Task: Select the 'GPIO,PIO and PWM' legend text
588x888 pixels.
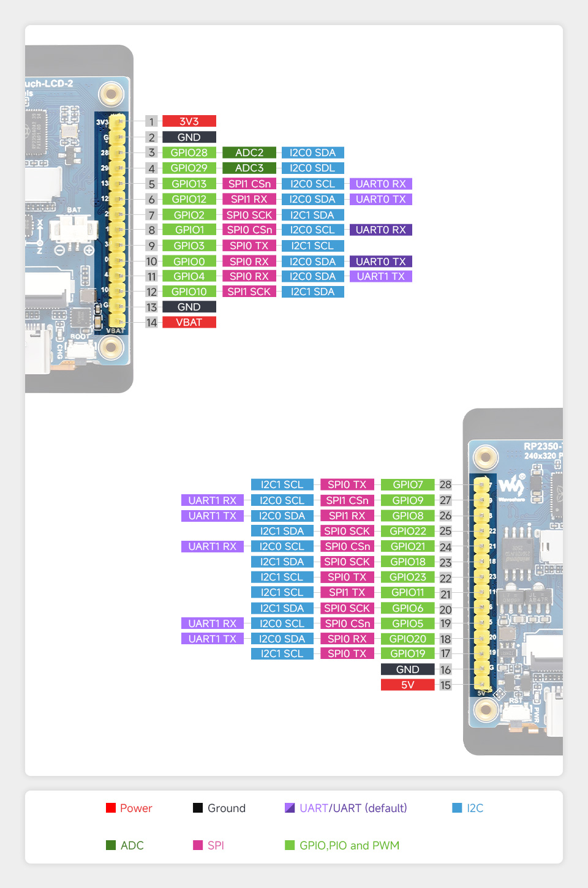Action: (349, 845)
